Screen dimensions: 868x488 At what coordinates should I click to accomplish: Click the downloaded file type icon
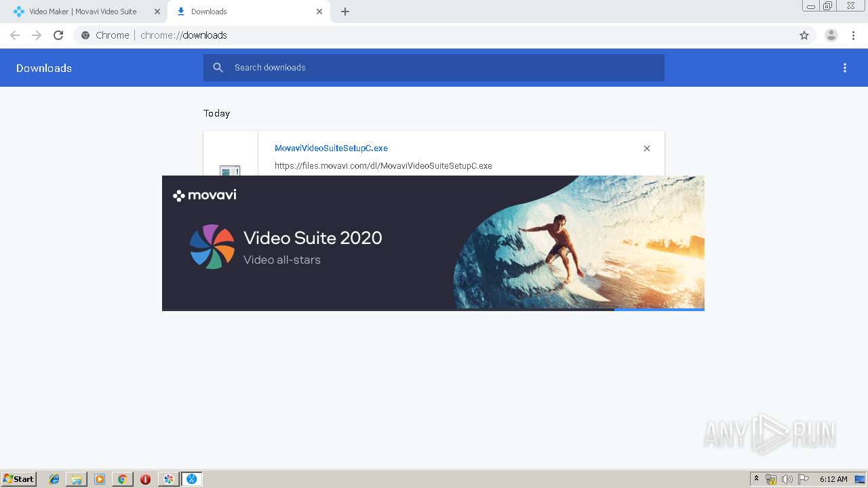pos(230,170)
